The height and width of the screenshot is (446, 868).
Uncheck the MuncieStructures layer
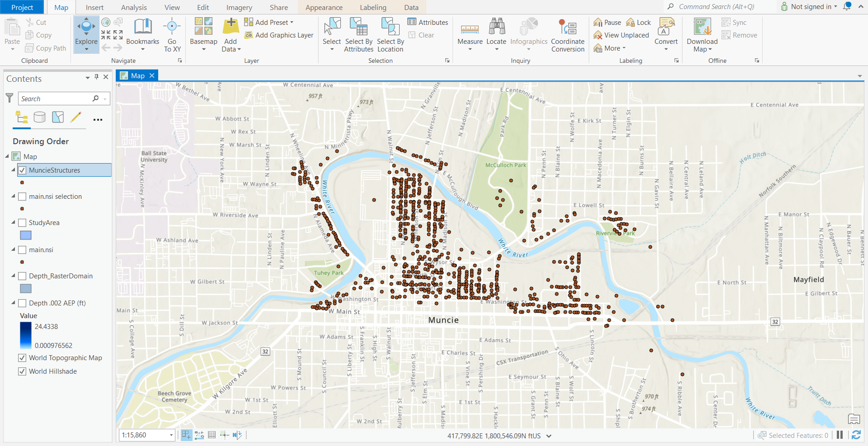[22, 170]
